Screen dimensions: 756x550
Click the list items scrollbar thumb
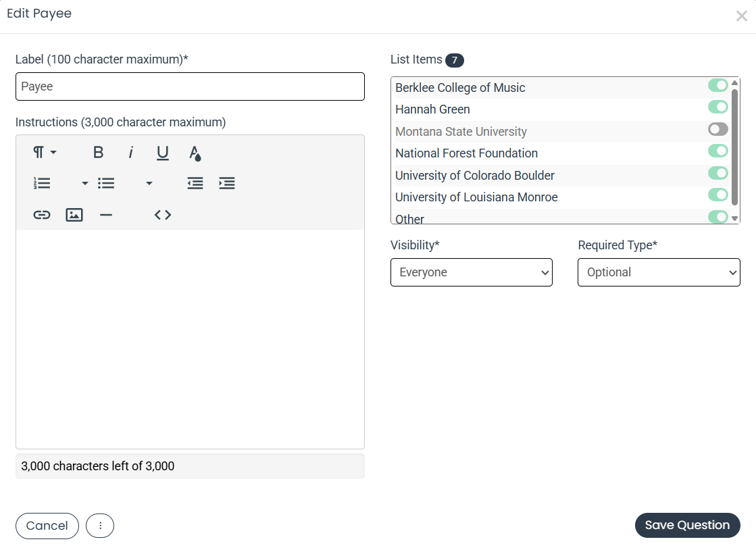734,147
